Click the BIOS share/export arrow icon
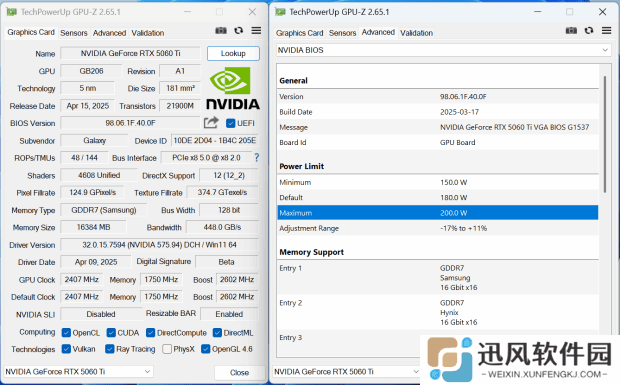 click(x=211, y=123)
